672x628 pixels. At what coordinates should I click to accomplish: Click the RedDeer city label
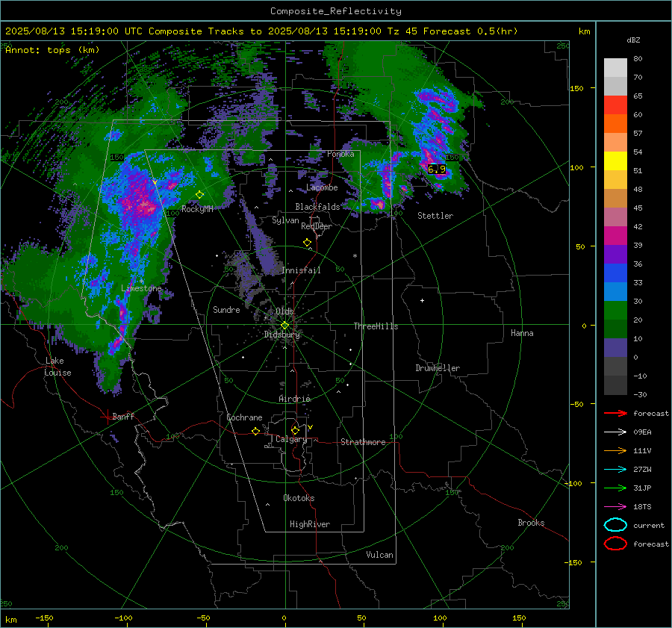(317, 226)
